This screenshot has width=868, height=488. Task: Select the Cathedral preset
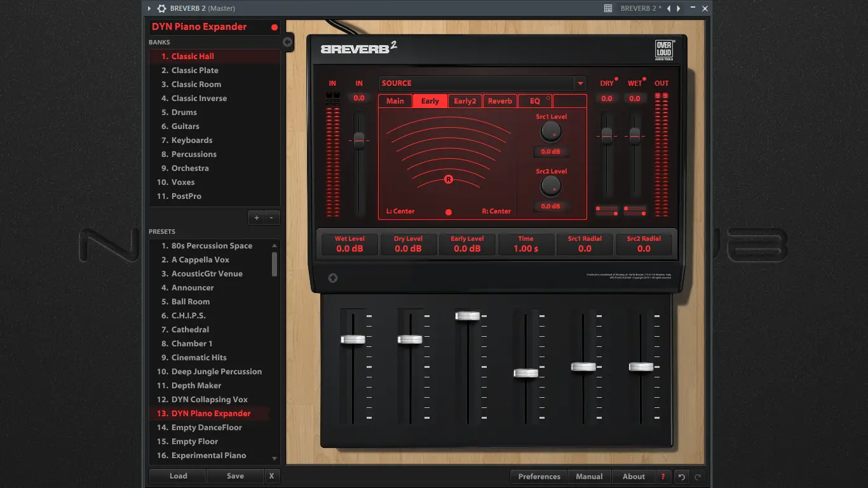190,330
